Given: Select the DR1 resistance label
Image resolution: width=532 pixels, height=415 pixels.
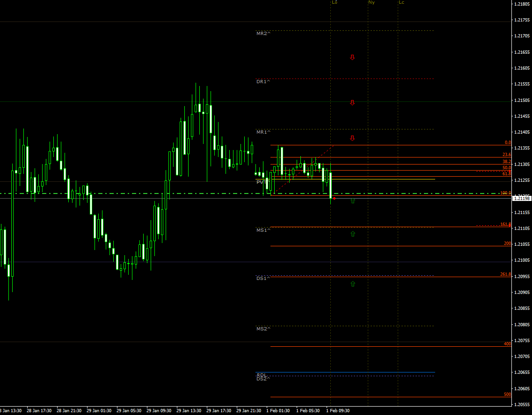Looking at the screenshot, I should click(x=263, y=82).
